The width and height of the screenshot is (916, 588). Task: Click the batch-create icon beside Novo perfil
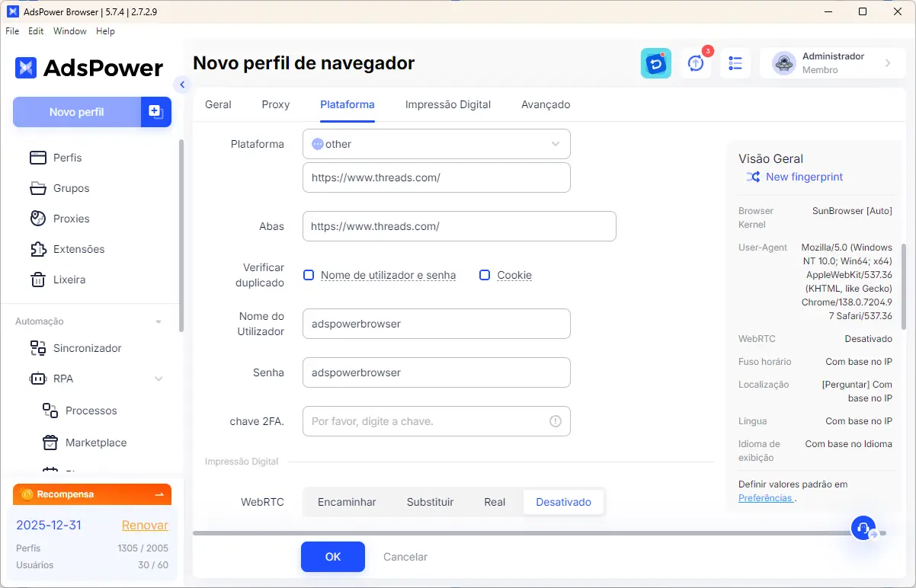tap(155, 112)
